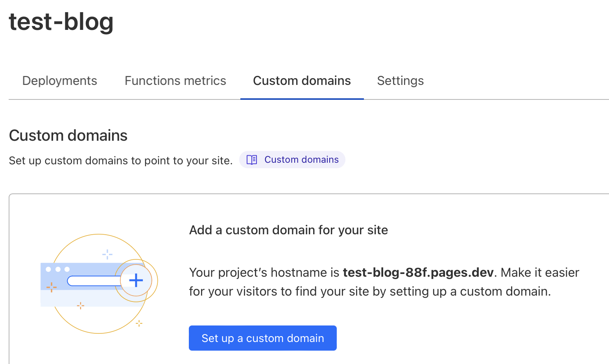Click the Custom domains page heading

(x=68, y=135)
